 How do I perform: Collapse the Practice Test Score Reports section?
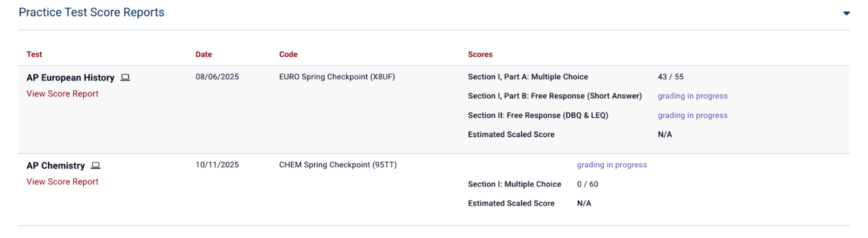(x=846, y=13)
